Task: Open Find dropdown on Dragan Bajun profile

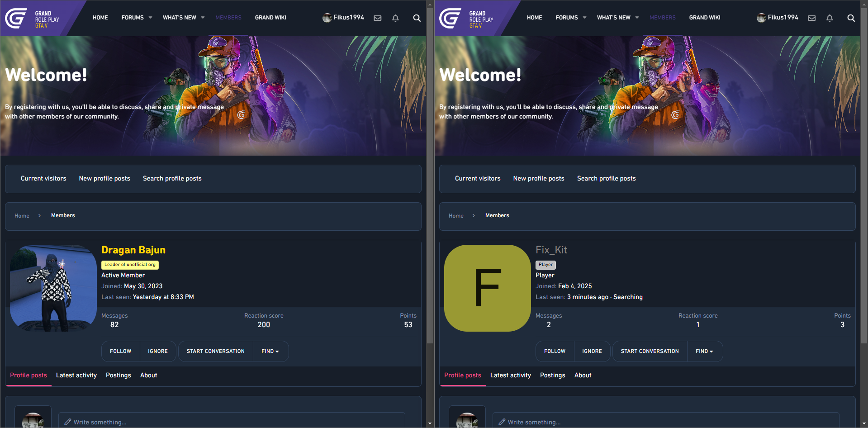Action: (270, 351)
